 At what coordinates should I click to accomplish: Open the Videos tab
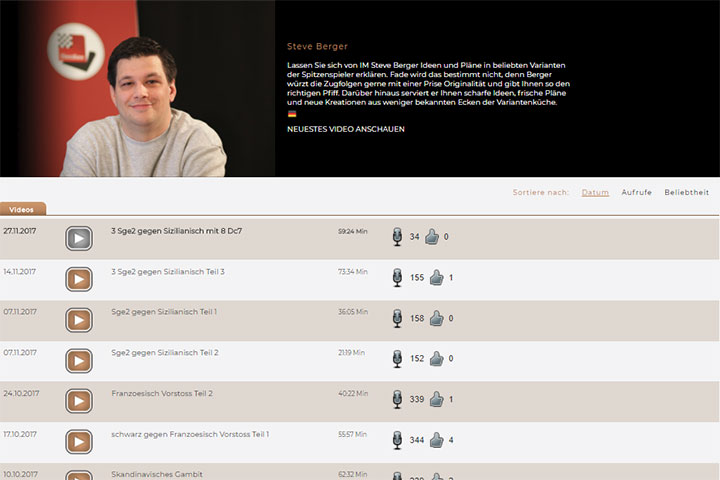pyautogui.click(x=22, y=210)
